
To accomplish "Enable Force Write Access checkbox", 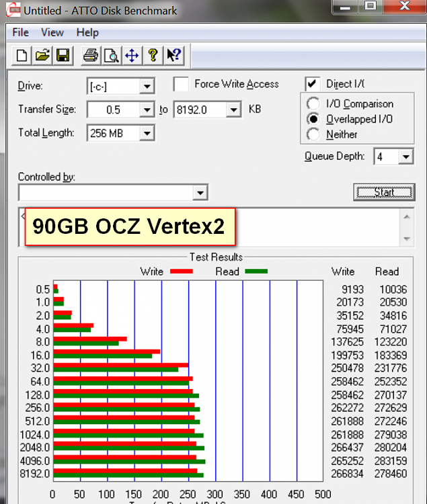I will tap(181, 85).
